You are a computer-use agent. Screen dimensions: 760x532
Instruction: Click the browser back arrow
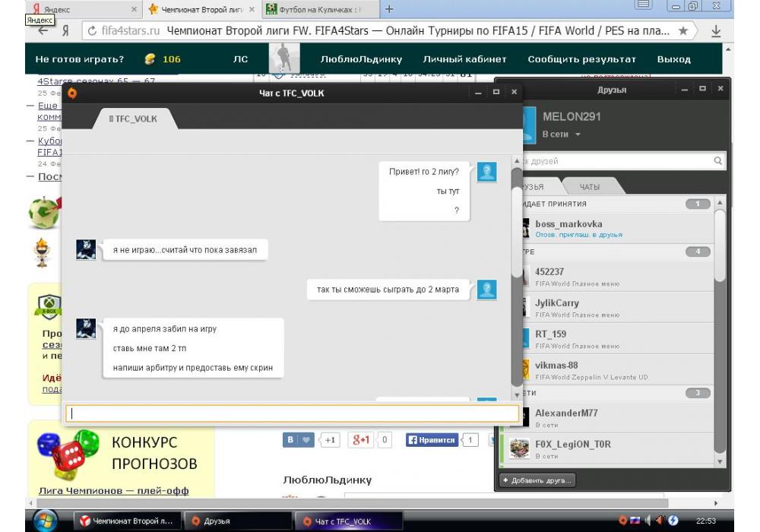point(43,31)
